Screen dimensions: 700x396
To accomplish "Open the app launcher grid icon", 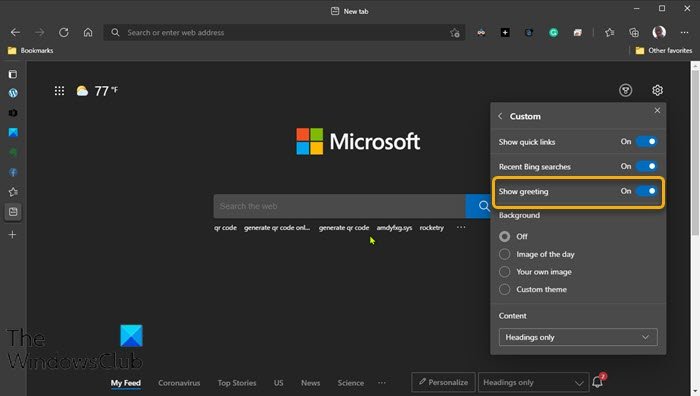I will click(59, 91).
